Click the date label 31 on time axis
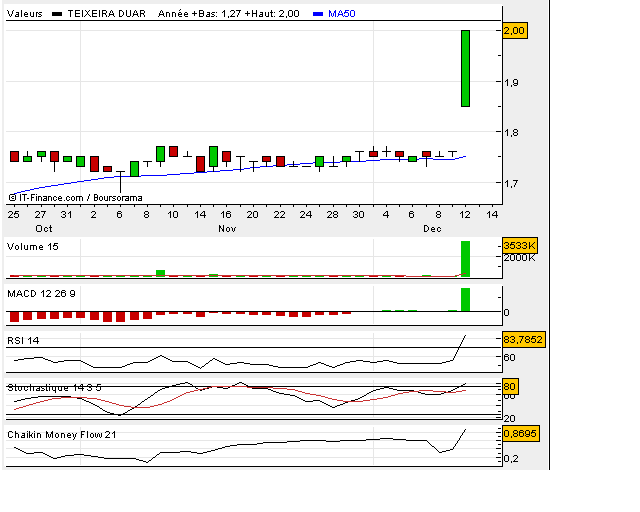The height and width of the screenshot is (512, 640). click(66, 214)
